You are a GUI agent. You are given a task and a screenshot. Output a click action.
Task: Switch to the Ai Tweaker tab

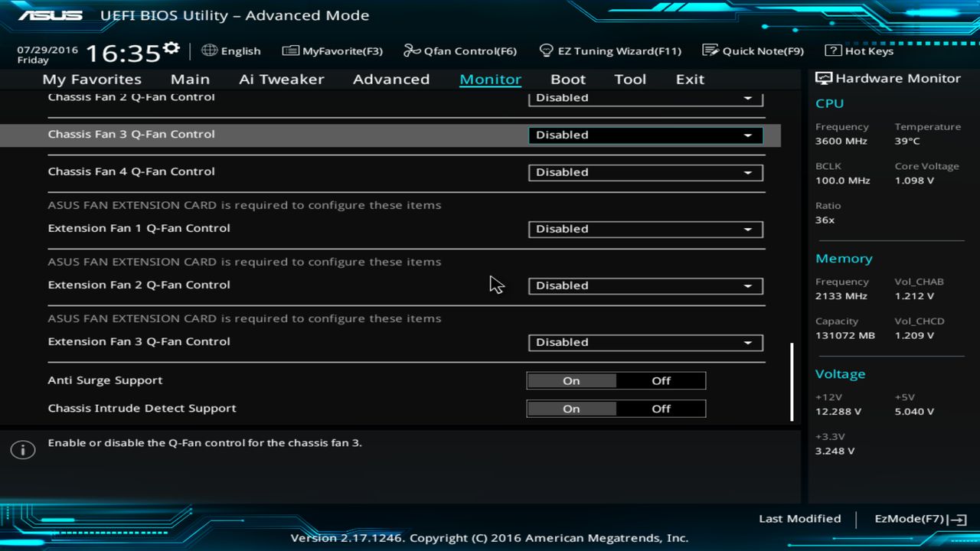pos(281,79)
